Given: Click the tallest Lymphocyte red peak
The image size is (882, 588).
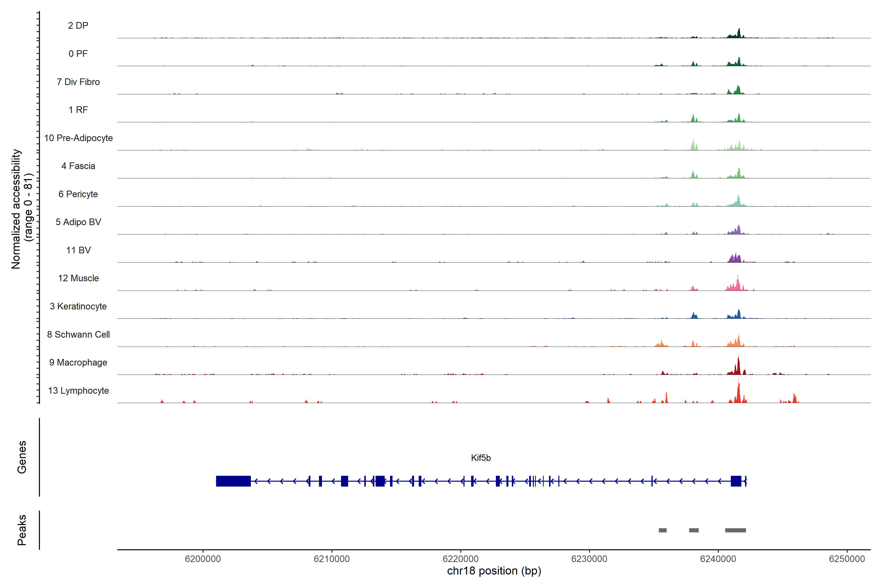Looking at the screenshot, I should point(738,392).
